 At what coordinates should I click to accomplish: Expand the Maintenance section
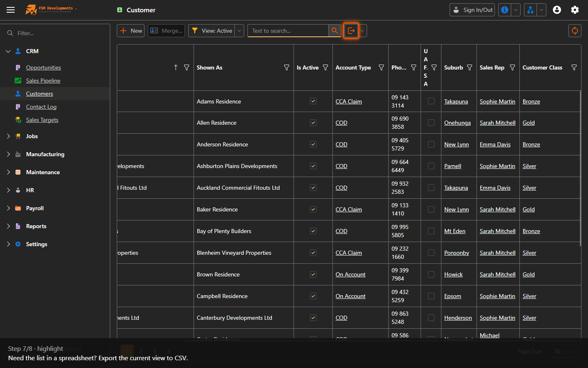click(x=8, y=172)
